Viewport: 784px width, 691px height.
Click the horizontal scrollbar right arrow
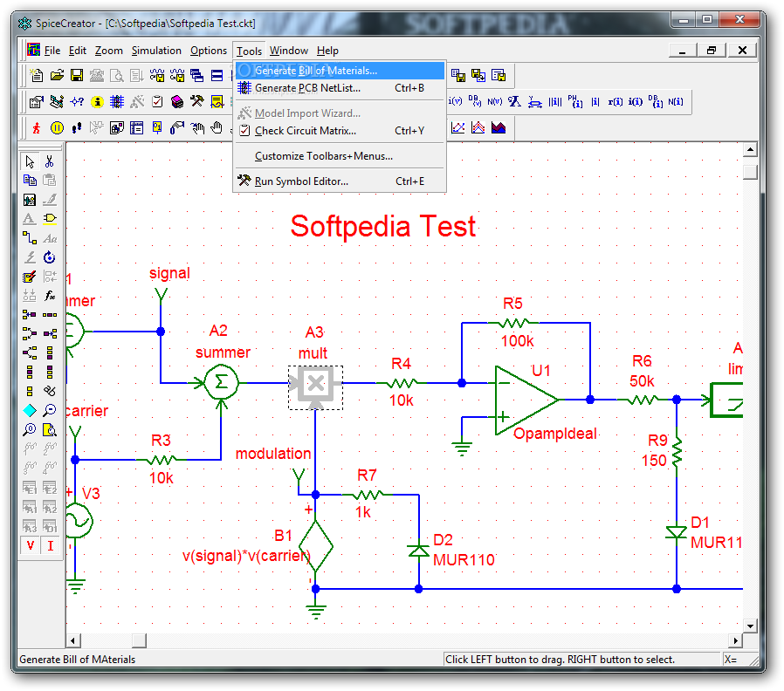735,640
